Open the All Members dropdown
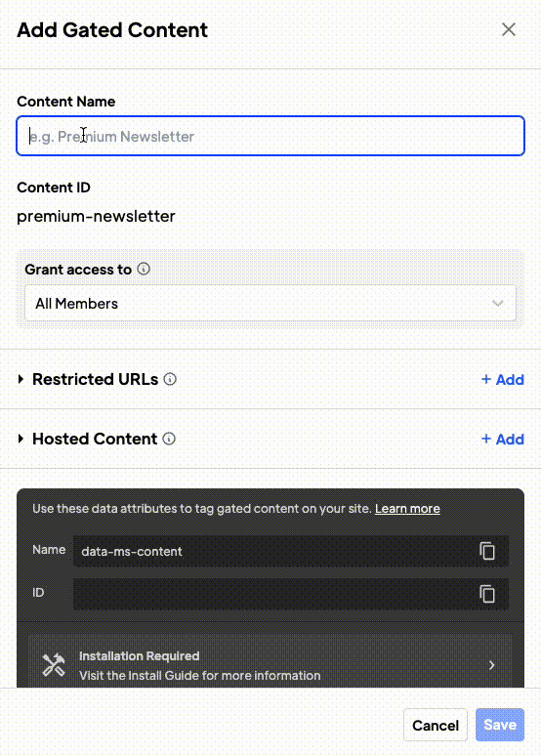The width and height of the screenshot is (541, 756). [x=270, y=303]
